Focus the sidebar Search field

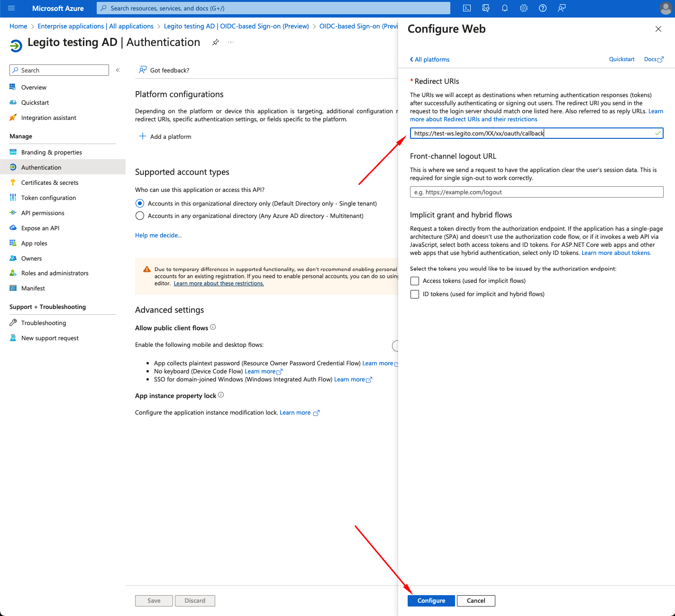pos(59,70)
